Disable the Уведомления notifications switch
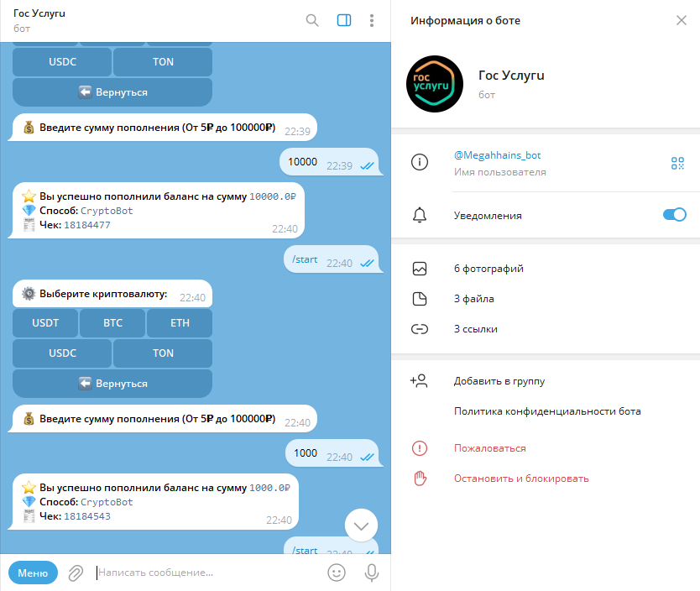Image resolution: width=700 pixels, height=591 pixels. click(675, 215)
